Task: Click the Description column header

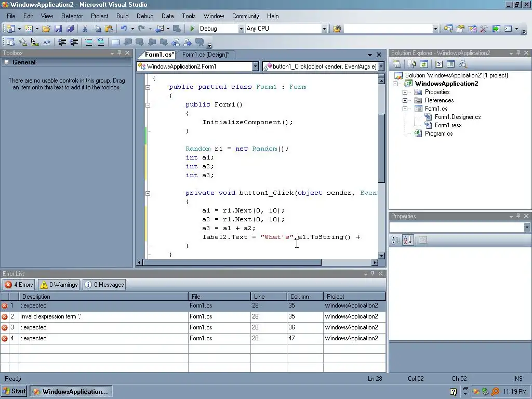Action: point(103,296)
